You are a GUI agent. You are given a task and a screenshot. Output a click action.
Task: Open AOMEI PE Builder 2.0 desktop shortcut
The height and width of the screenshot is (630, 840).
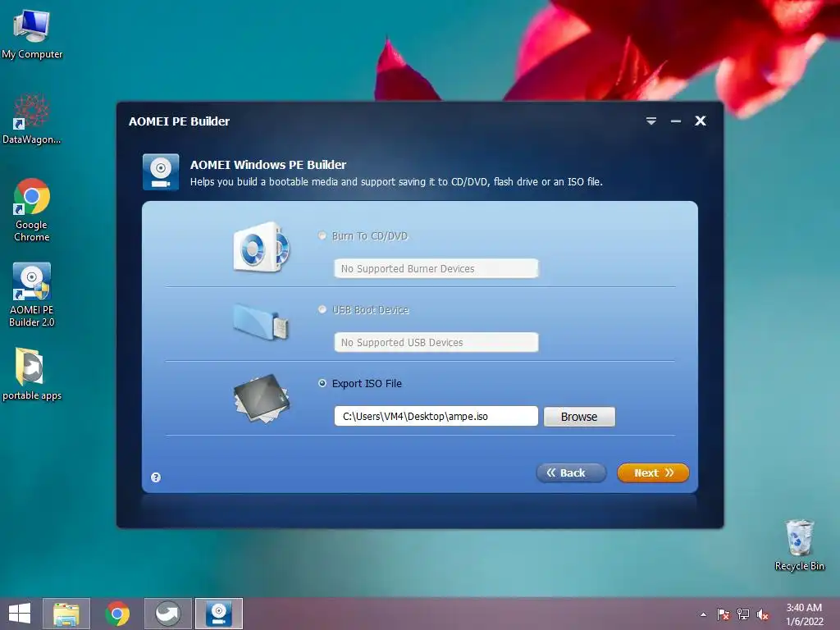(32, 294)
